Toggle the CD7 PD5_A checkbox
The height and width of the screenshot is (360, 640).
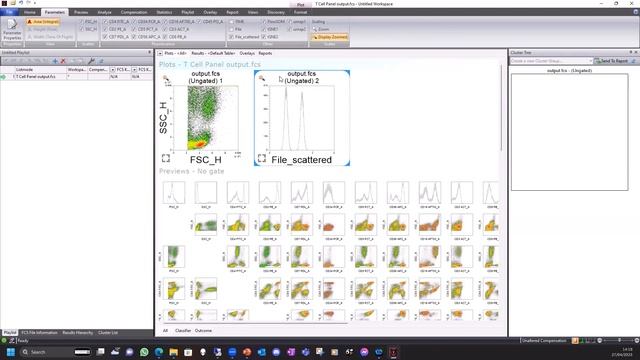coord(105,37)
